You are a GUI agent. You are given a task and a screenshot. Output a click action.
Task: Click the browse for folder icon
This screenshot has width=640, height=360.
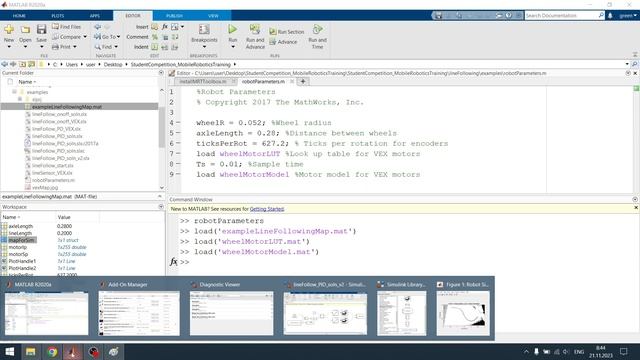pyautogui.click(x=31, y=64)
